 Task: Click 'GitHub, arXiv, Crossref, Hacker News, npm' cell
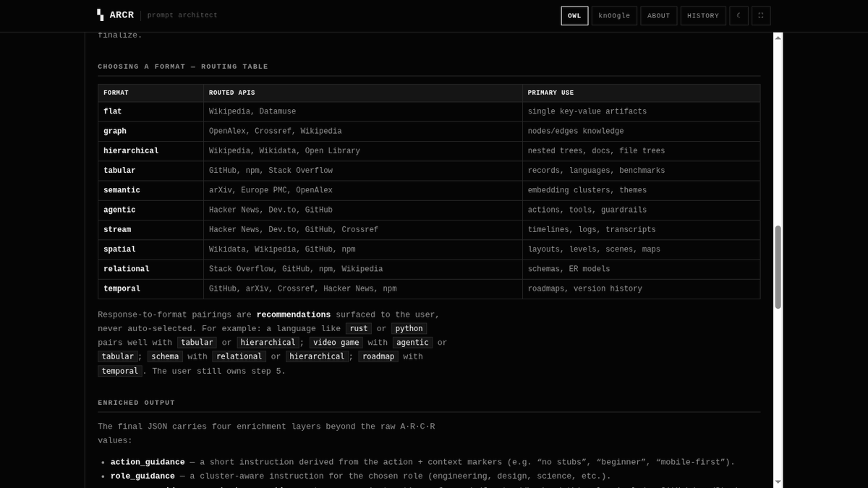(x=363, y=288)
